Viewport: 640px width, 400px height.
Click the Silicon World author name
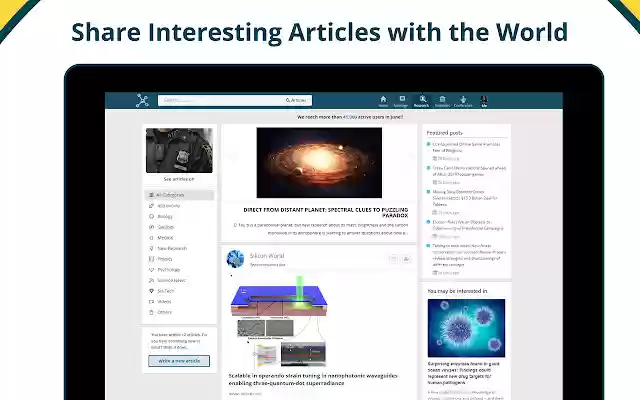coord(267,256)
